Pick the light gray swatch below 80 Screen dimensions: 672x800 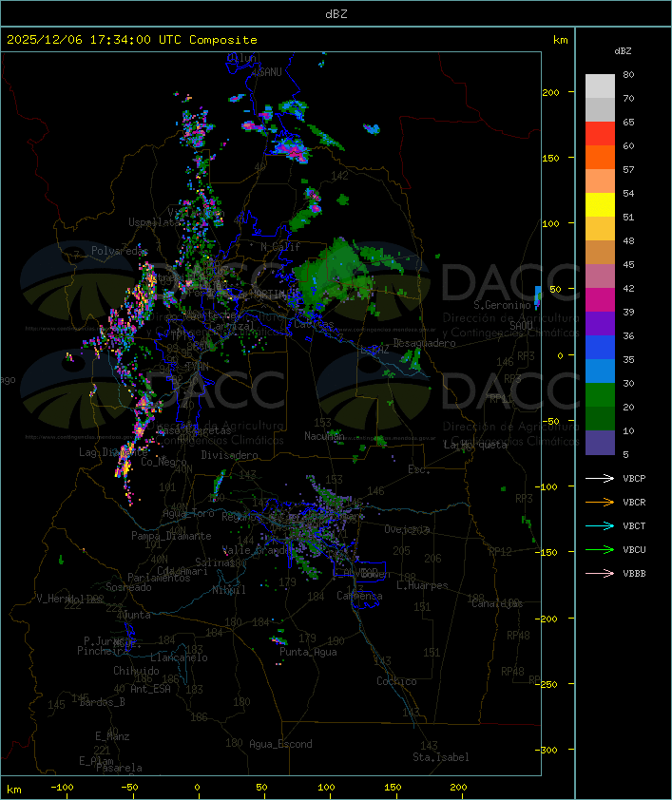point(600,86)
